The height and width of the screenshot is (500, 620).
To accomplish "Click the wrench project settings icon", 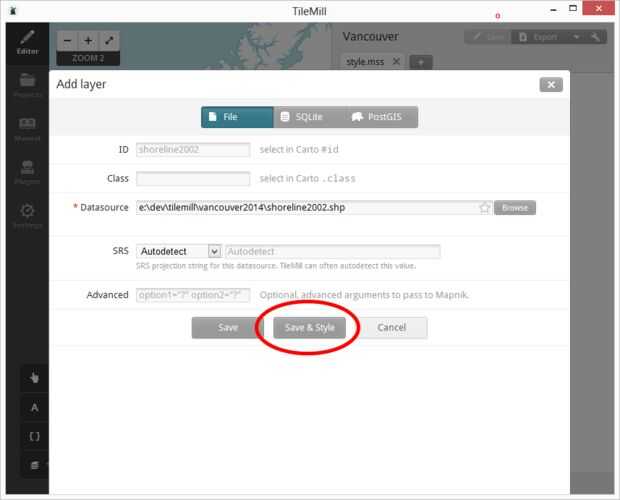I will [595, 37].
